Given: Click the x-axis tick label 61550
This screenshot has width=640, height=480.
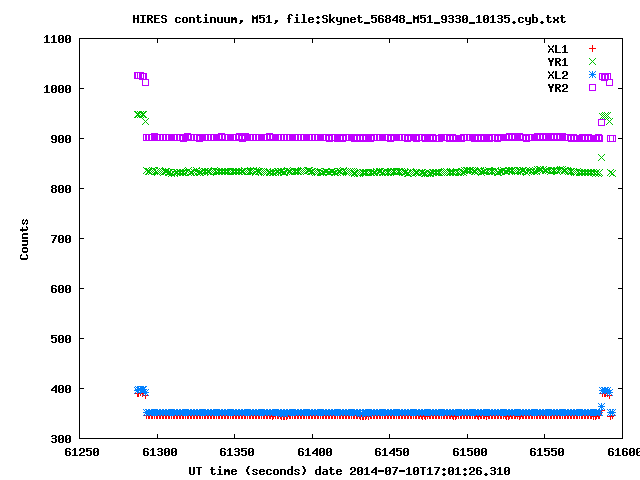Looking at the screenshot, I should [x=547, y=452].
